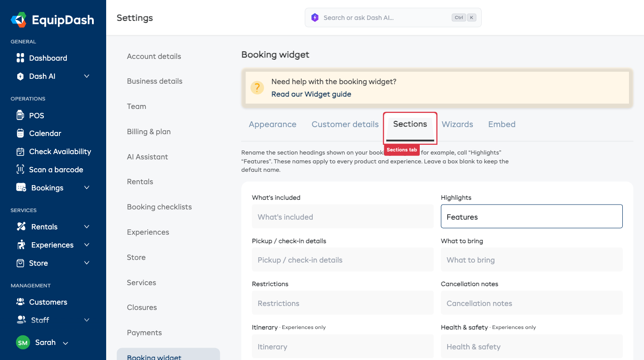Viewport: 644px width, 360px height.
Task: Click the Check Availability calendar icon
Action: pyautogui.click(x=20, y=151)
